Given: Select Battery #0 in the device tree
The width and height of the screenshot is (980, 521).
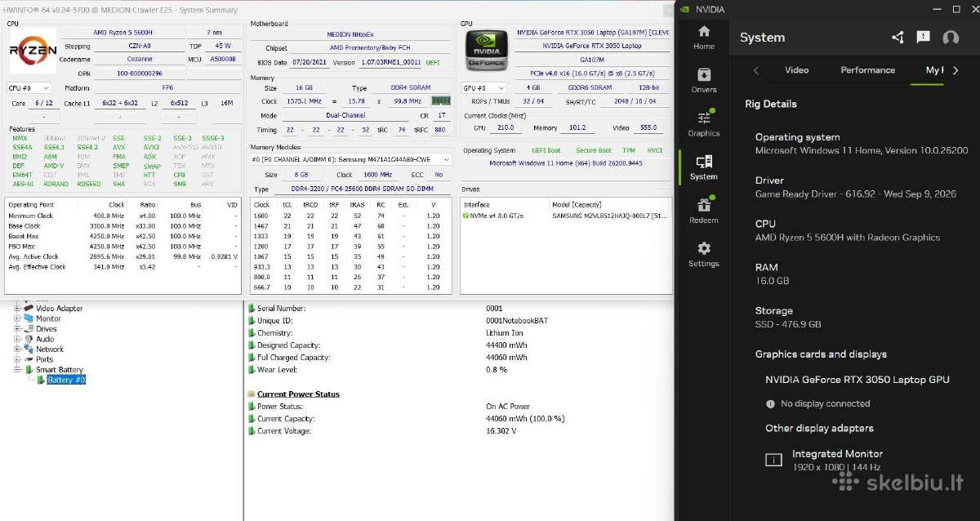Looking at the screenshot, I should pyautogui.click(x=65, y=380).
